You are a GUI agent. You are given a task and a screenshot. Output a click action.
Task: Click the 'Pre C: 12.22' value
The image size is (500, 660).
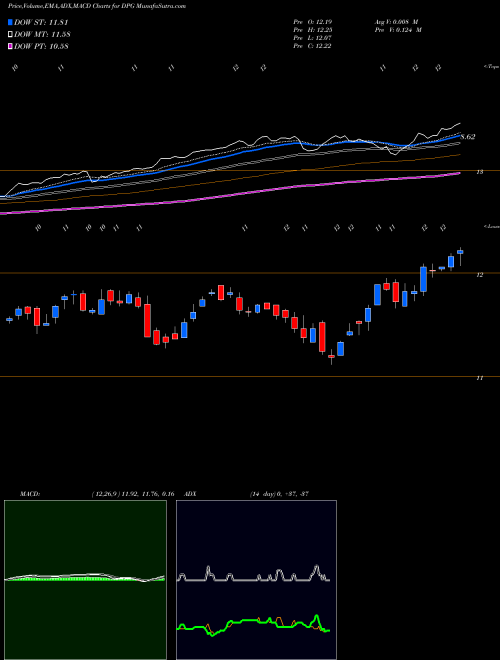click(312, 46)
